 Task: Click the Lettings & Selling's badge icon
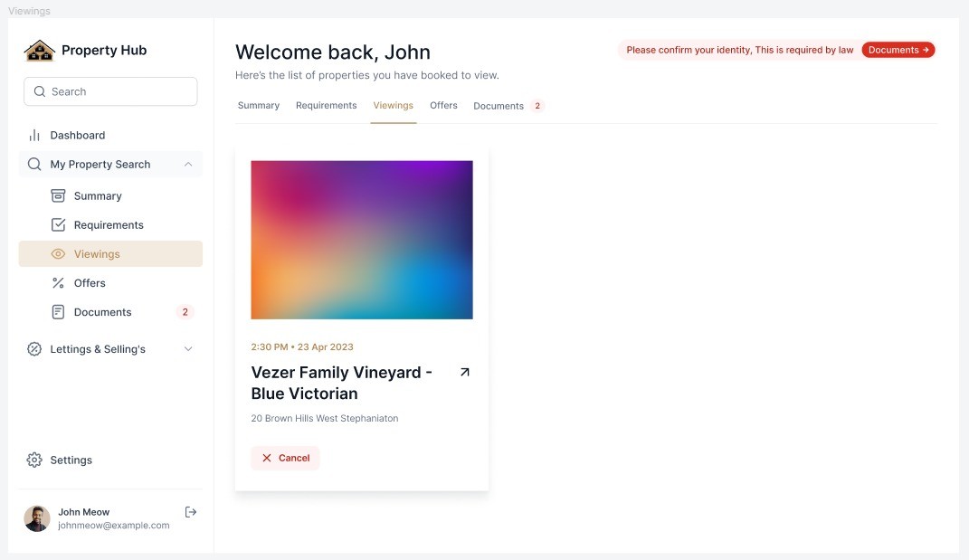coord(34,349)
